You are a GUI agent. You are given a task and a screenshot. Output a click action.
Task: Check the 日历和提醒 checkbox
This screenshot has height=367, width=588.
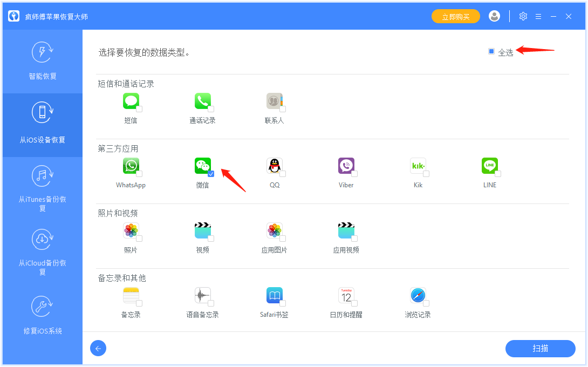click(354, 303)
